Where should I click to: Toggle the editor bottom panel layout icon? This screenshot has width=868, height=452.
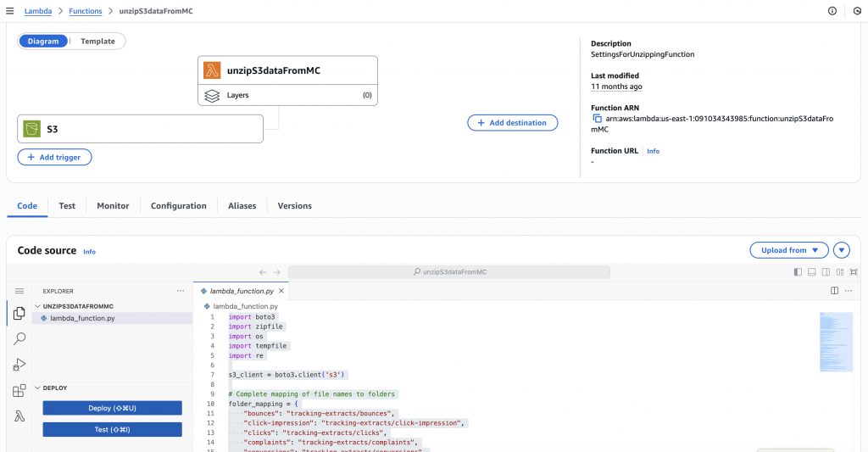(x=811, y=272)
